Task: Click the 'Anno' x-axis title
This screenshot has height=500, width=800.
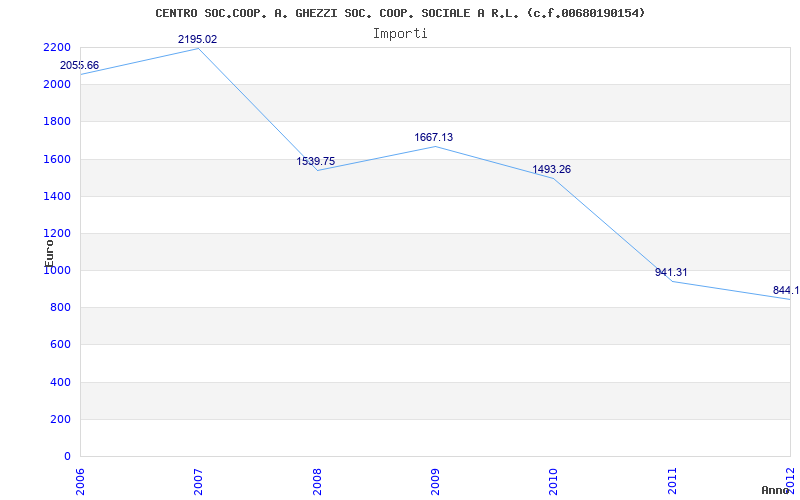Action: click(x=776, y=490)
